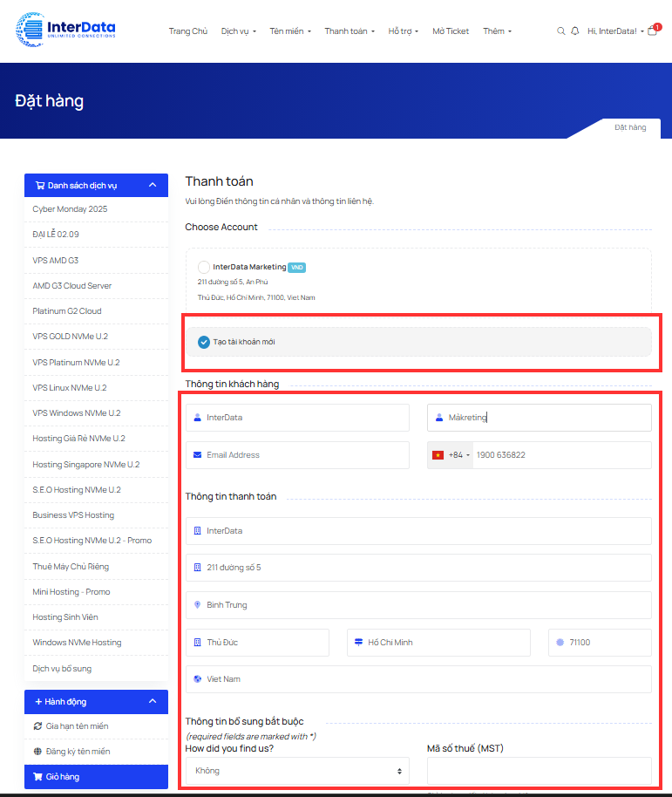This screenshot has width=672, height=797.
Task: Click the person icon in the InterData first name field
Action: (198, 418)
